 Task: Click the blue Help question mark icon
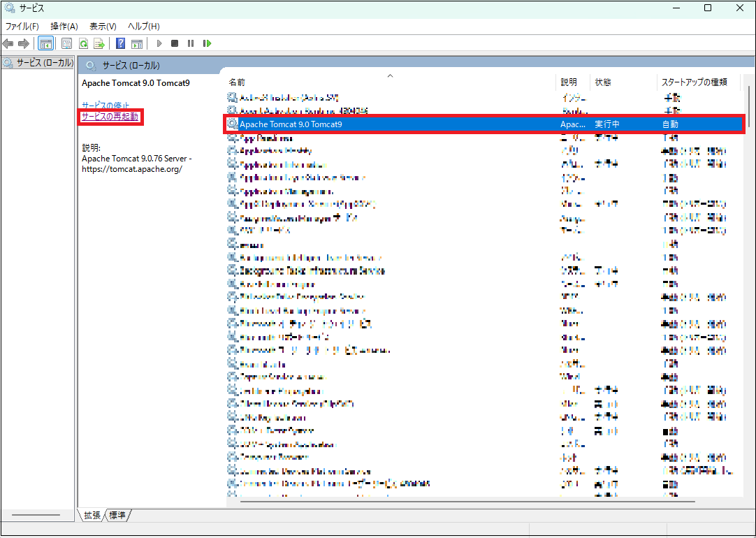coord(120,43)
